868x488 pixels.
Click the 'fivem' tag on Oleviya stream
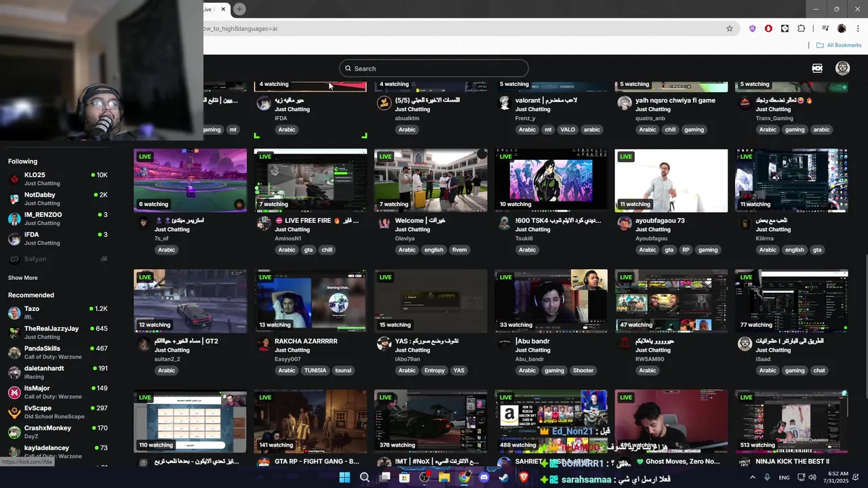coord(459,250)
